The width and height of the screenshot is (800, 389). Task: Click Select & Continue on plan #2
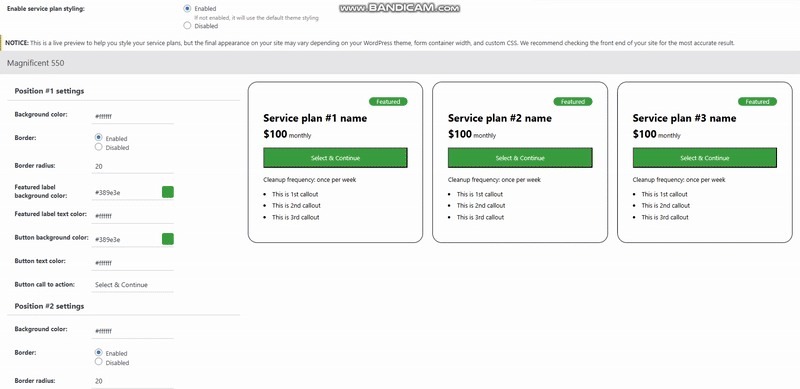520,158
